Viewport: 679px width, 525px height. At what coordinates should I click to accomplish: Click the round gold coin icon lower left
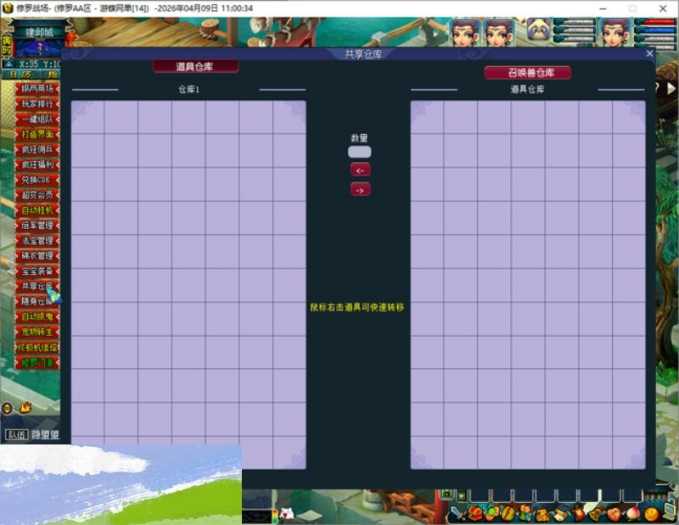(x=7, y=408)
